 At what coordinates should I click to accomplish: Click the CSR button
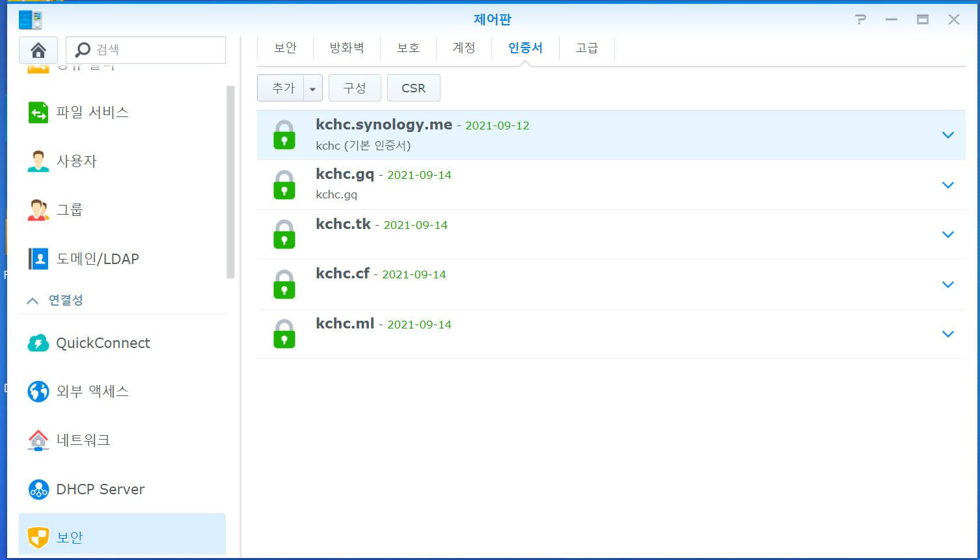coord(414,88)
